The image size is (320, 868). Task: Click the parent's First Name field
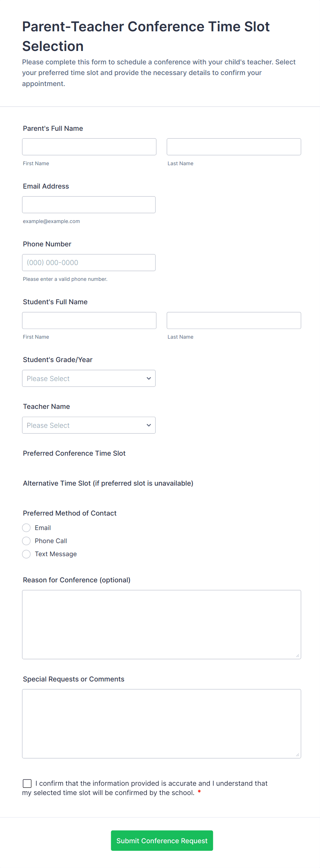click(x=89, y=147)
